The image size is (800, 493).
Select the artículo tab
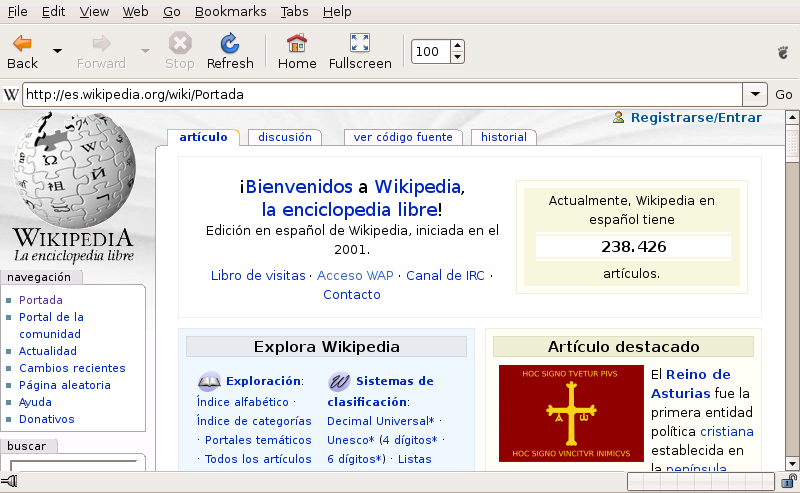click(203, 137)
